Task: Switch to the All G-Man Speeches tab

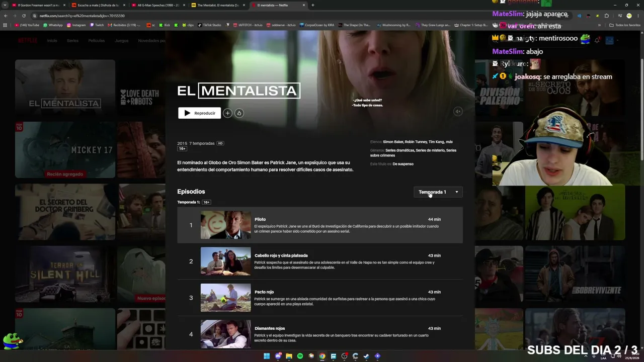Action: (x=158, y=5)
